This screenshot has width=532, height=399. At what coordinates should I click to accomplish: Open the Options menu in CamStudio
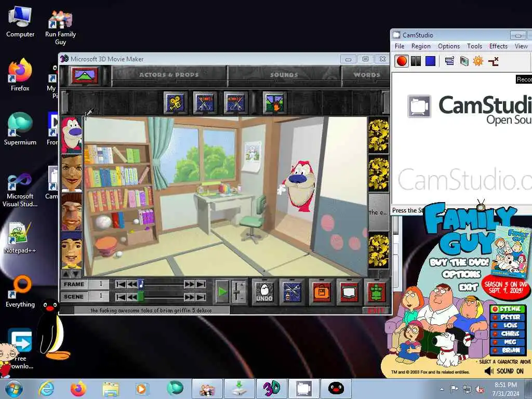pos(448,46)
